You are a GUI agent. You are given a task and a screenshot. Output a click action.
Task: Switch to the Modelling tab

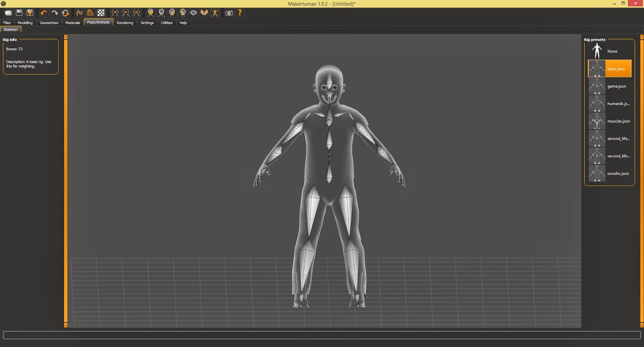25,23
